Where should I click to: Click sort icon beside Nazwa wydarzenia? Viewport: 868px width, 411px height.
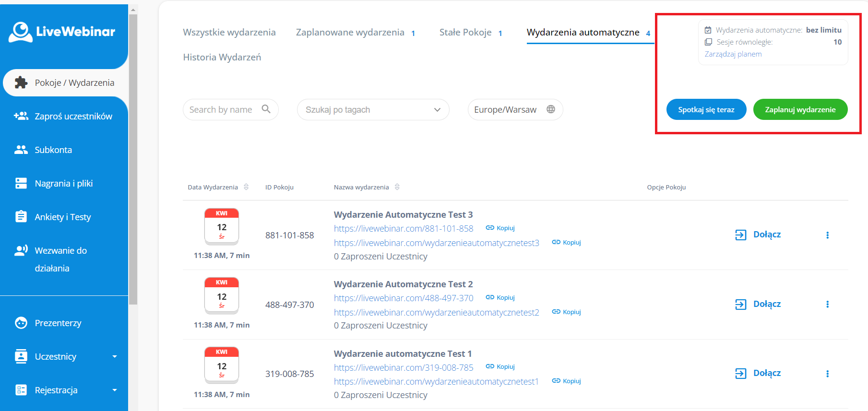(x=397, y=187)
